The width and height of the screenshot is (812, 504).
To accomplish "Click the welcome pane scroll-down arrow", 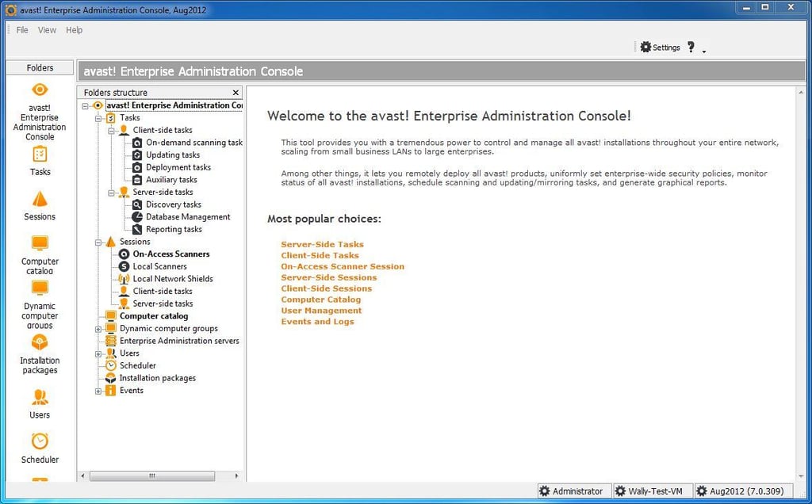I will [801, 475].
